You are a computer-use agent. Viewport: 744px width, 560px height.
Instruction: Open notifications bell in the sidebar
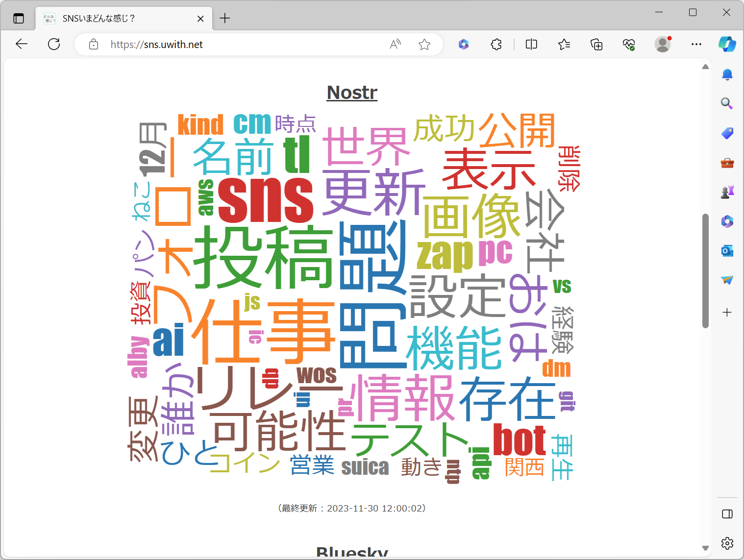(727, 74)
